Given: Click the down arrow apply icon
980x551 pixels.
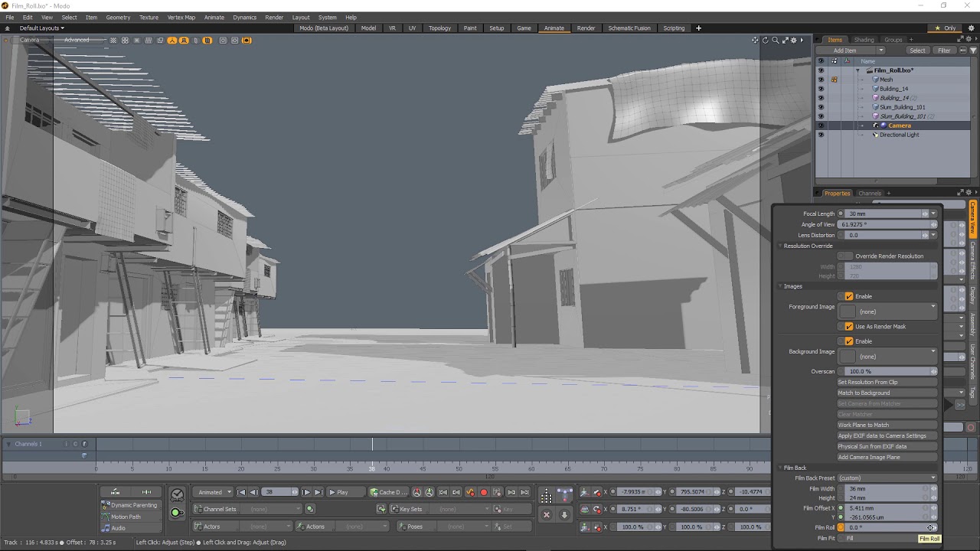Looking at the screenshot, I should pyautogui.click(x=564, y=515).
